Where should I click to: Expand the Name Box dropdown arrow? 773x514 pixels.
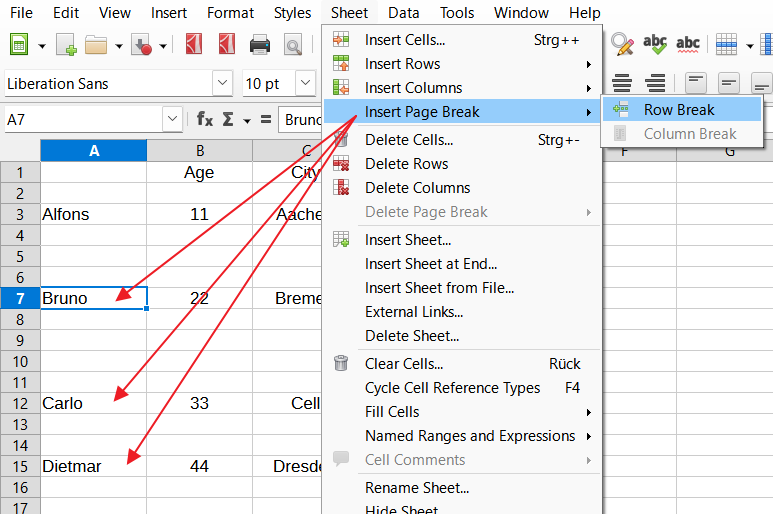click(x=172, y=119)
